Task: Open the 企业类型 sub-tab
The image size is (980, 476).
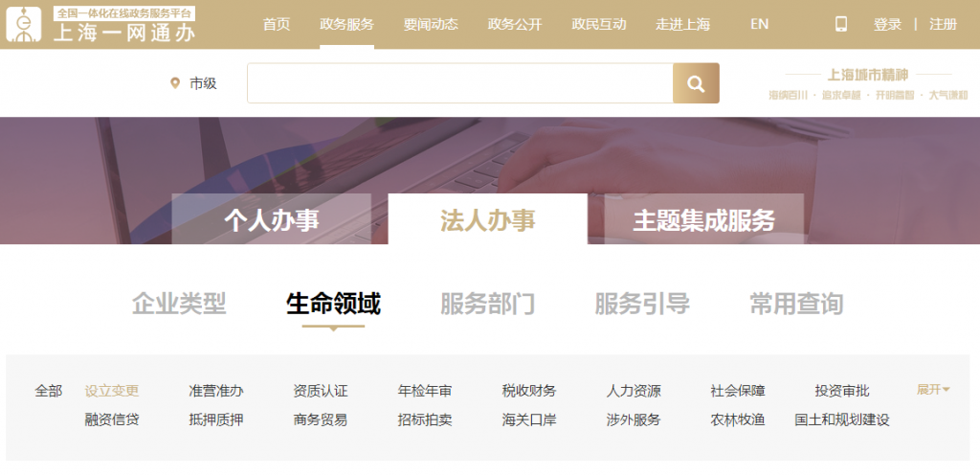Action: (x=179, y=305)
